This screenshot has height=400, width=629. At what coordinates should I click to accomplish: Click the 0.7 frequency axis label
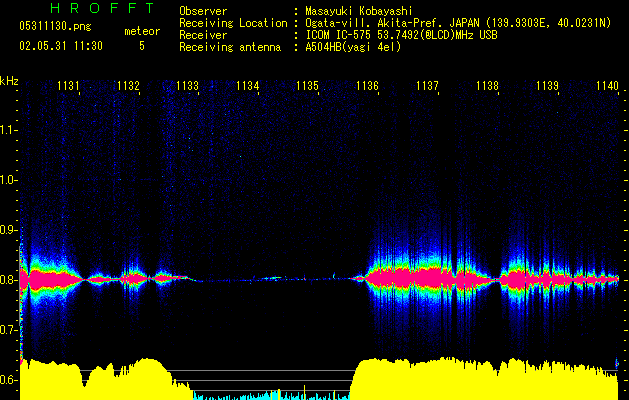point(9,330)
